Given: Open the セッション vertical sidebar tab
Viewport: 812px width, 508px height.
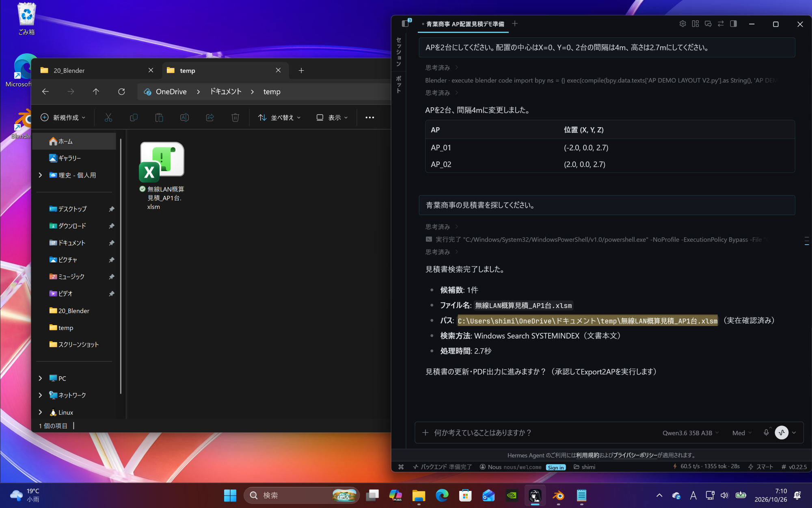Looking at the screenshot, I should (x=399, y=52).
